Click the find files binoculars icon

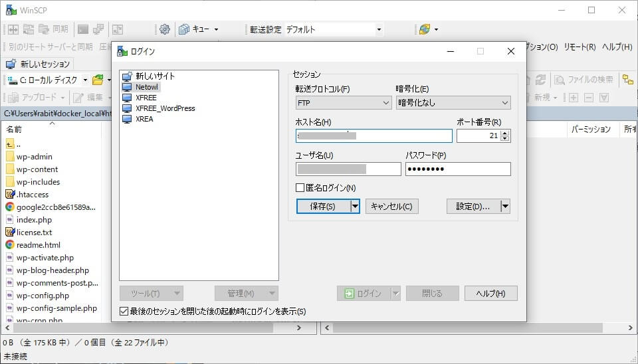tap(560, 80)
